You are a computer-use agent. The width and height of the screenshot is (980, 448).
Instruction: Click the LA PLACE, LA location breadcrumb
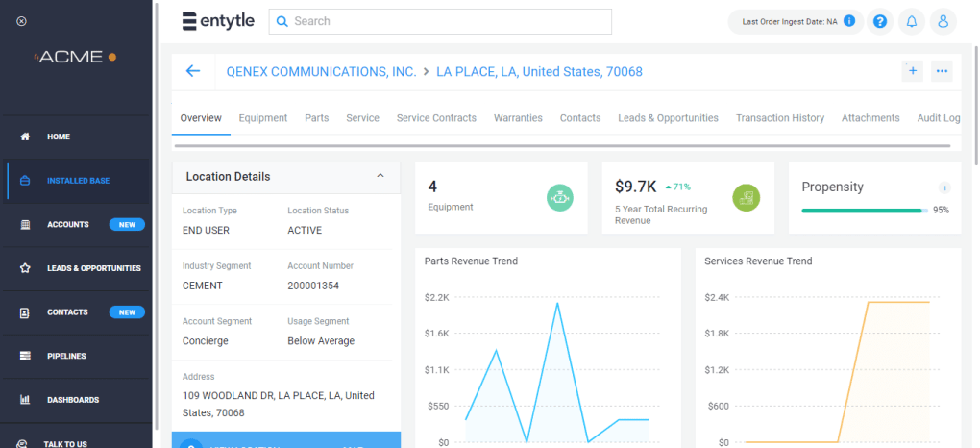[539, 71]
